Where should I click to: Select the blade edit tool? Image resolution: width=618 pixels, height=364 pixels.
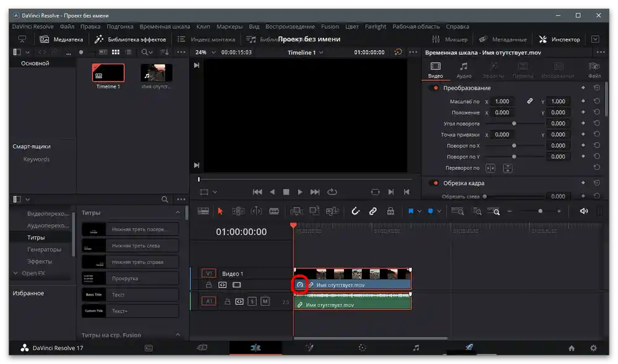coord(274,211)
